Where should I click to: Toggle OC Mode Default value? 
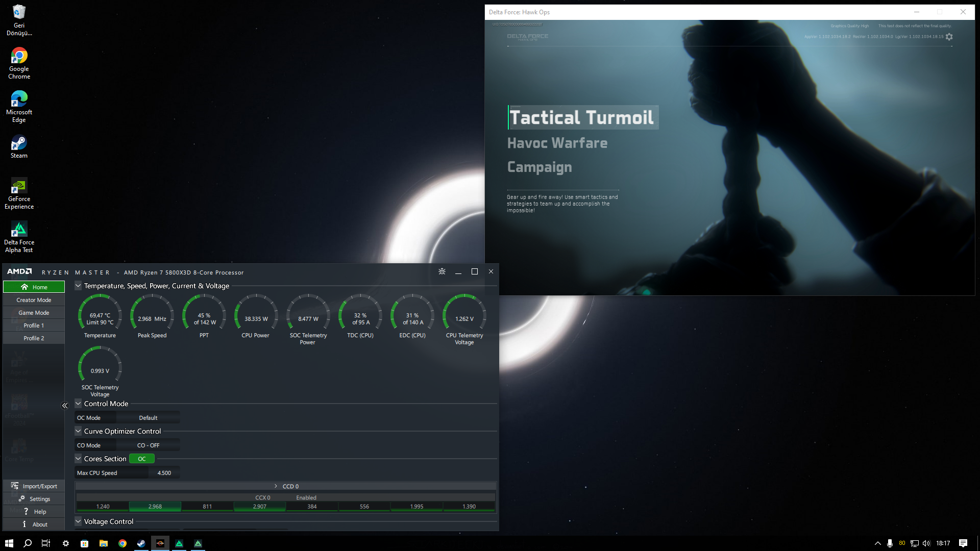148,418
